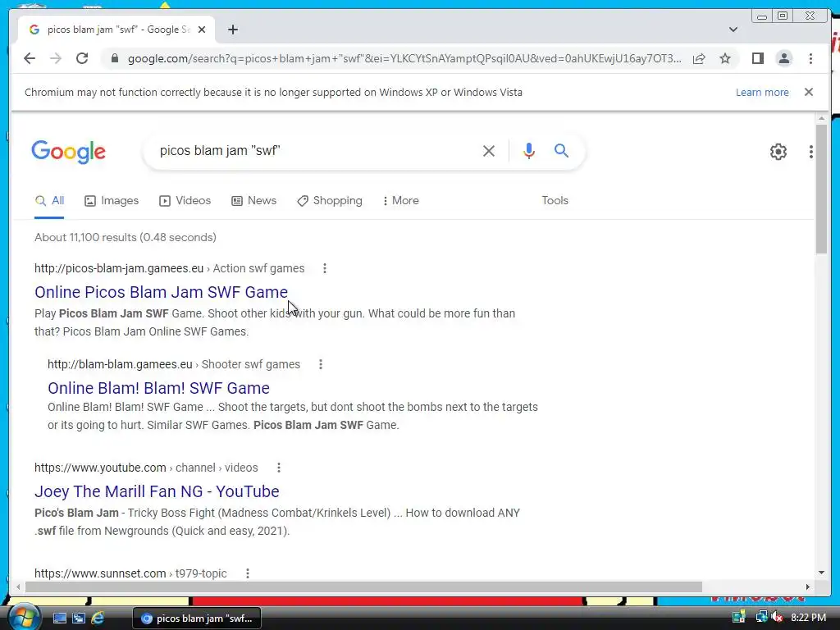This screenshot has height=630, width=840.
Task: Clear the search box text
Action: pyautogui.click(x=489, y=151)
